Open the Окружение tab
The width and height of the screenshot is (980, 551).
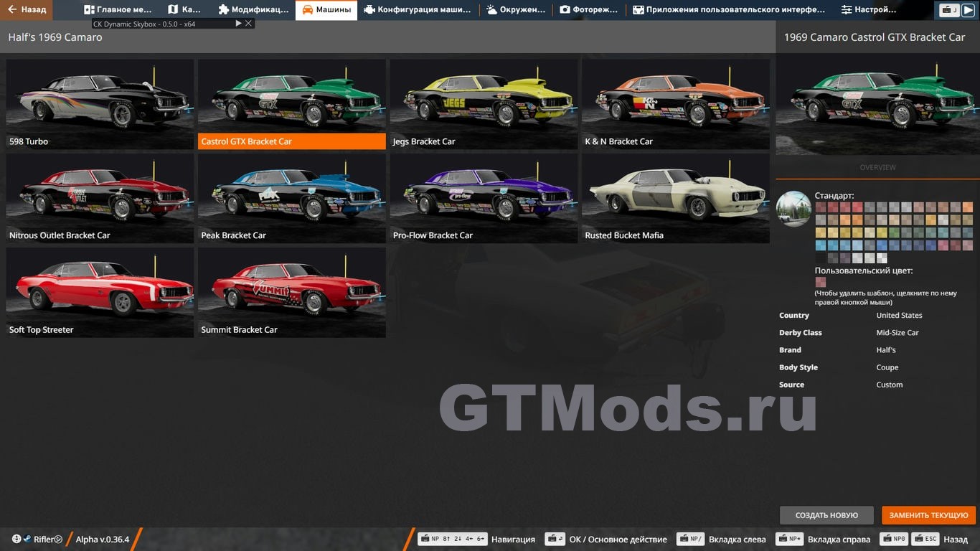click(515, 10)
